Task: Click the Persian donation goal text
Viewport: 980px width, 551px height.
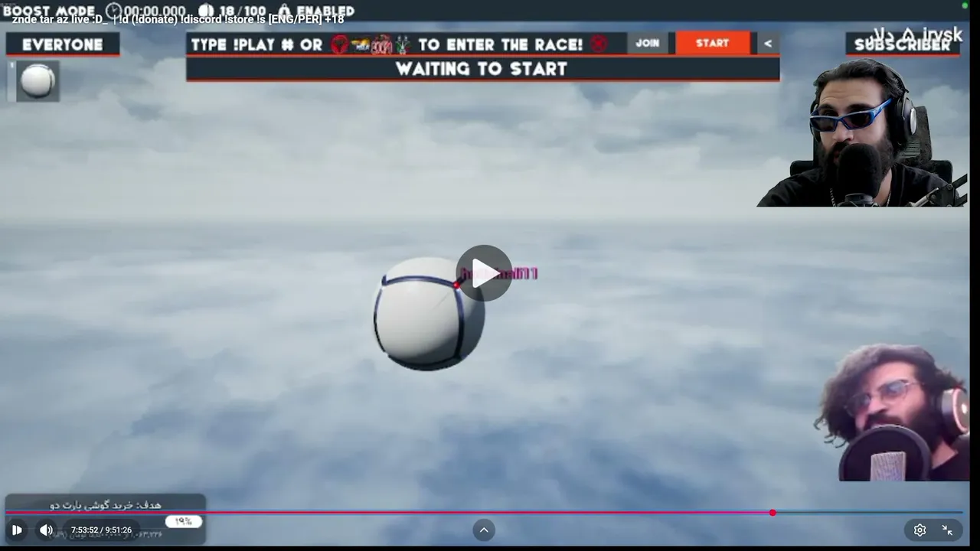Action: tap(106, 505)
